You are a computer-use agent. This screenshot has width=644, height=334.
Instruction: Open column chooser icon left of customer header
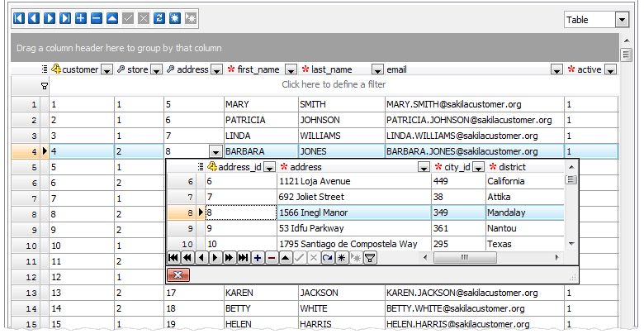[x=44, y=69]
